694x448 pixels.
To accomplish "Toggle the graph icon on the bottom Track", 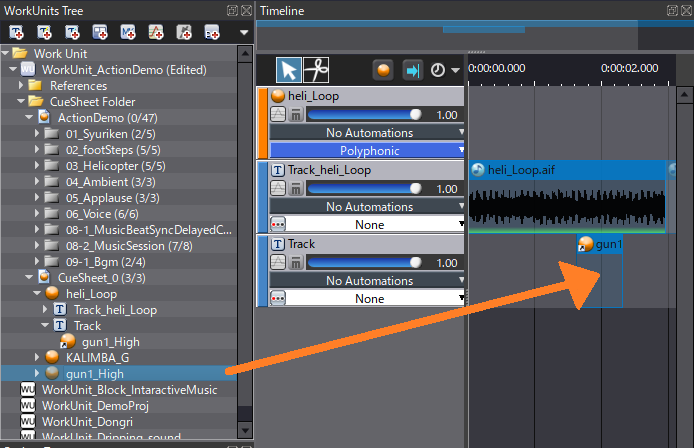I will click(278, 263).
